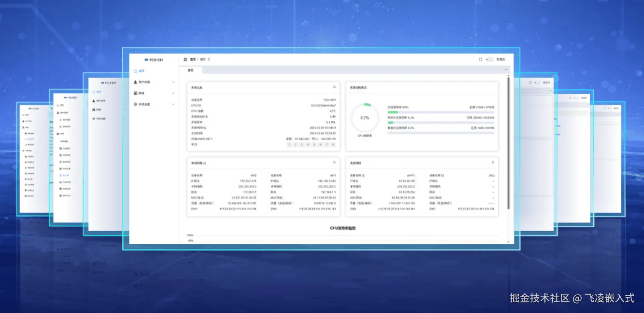Click the user management person icon
644x313 pixels.
click(x=135, y=82)
